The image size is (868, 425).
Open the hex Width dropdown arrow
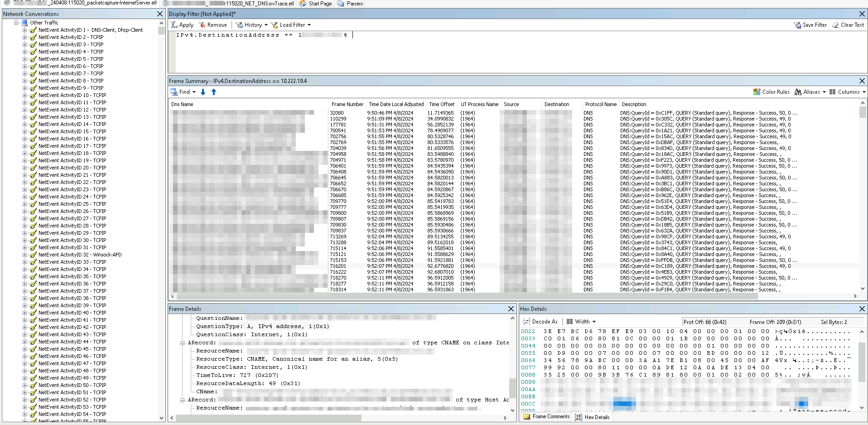pyautogui.click(x=594, y=322)
